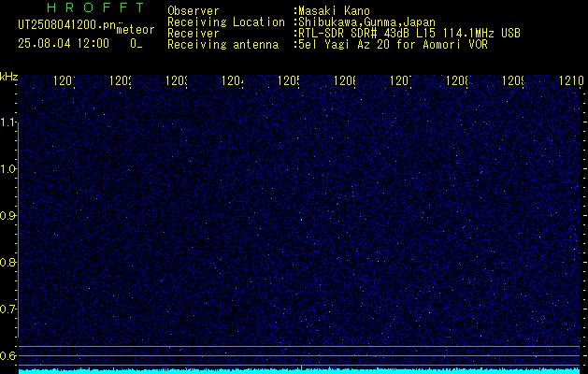Click the Receiving Location label
The height and width of the screenshot is (374, 588).
(226, 22)
